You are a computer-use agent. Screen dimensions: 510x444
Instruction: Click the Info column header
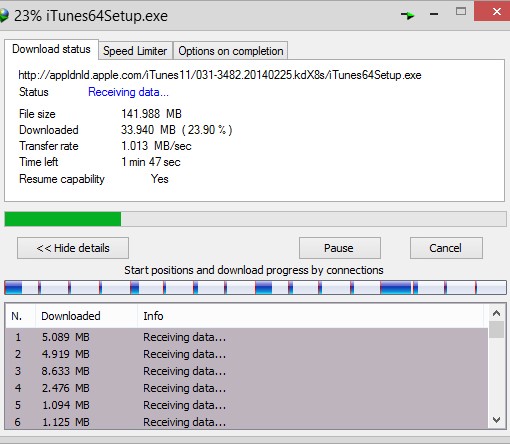(x=311, y=316)
